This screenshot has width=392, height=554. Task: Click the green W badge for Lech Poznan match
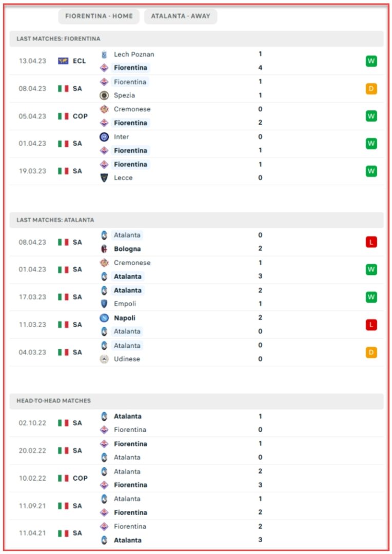pos(371,61)
